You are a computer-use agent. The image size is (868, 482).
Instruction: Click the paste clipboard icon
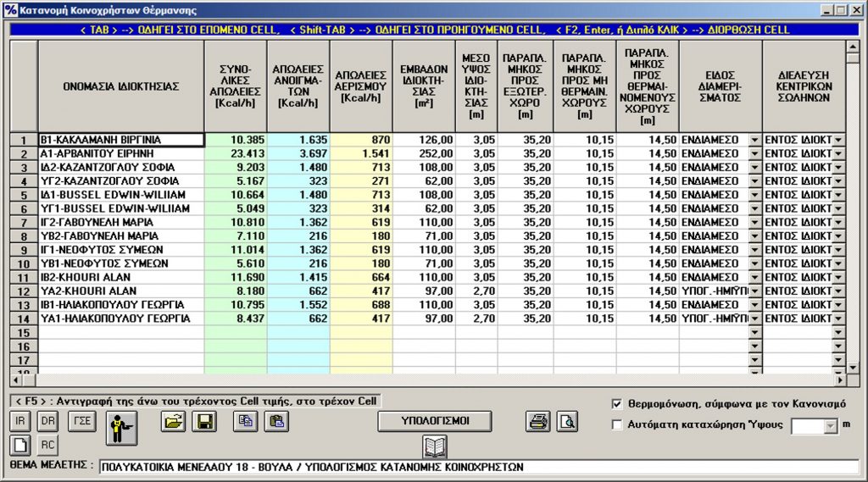click(275, 421)
